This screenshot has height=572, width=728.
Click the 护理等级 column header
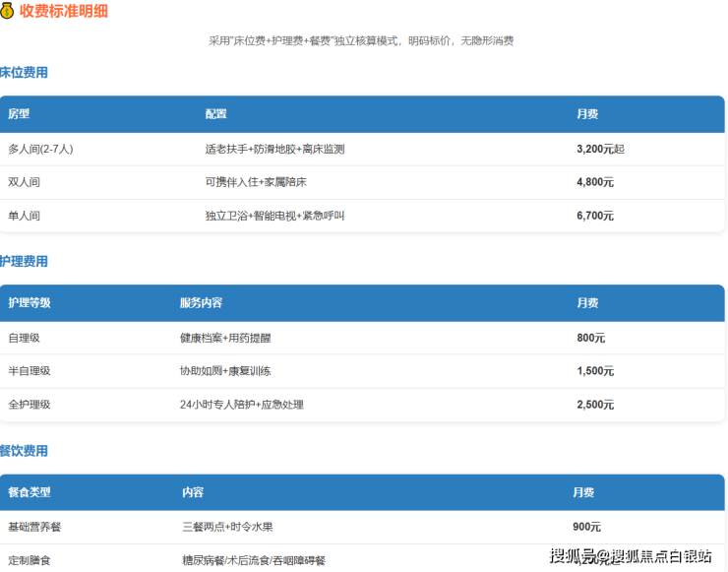click(x=30, y=303)
